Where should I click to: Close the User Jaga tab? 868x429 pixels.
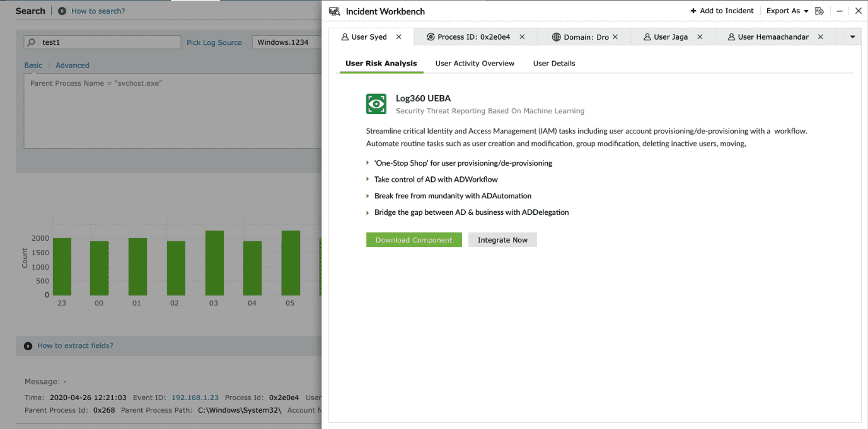[700, 37]
